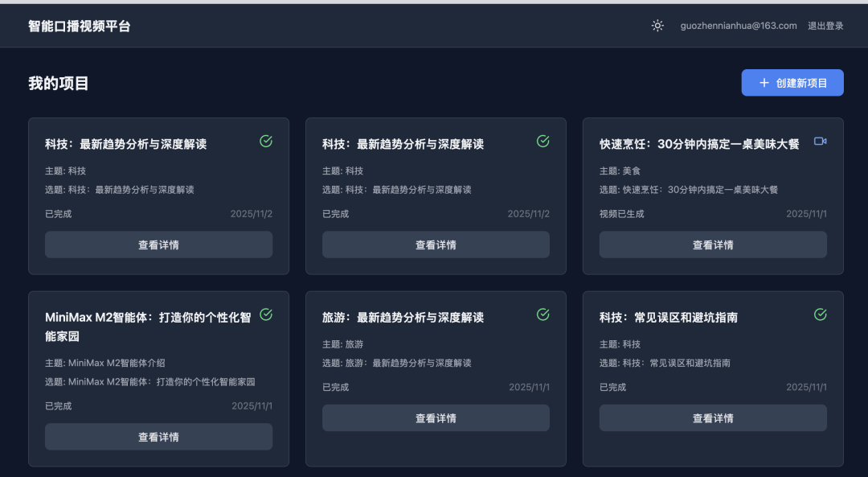
Task: Click the completion check icon on the 旅游 project card
Action: click(542, 314)
